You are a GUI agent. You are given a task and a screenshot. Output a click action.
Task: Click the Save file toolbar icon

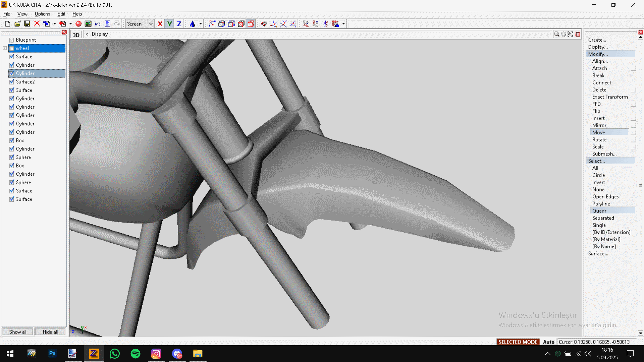27,24
